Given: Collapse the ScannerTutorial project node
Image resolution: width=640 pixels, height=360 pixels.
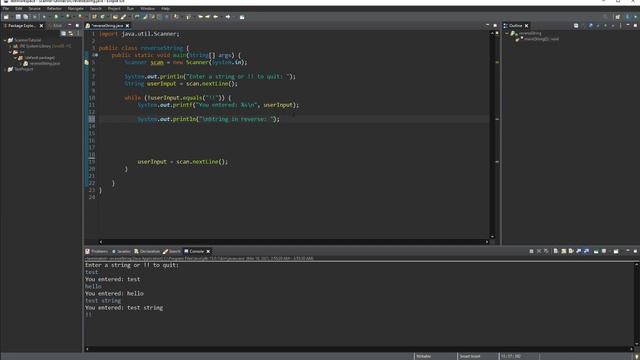Looking at the screenshot, I should point(5,40).
